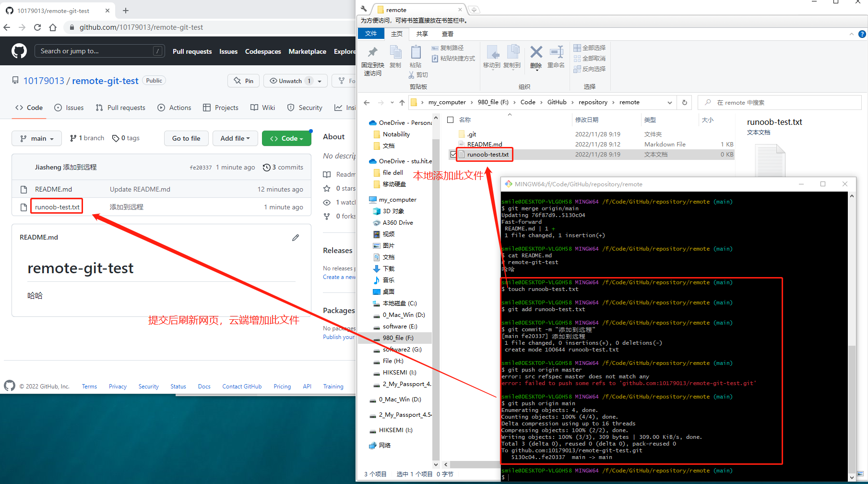Screen dimensions: 868x484
Task: Click the chevron after repository in address path
Action: [x=613, y=102]
